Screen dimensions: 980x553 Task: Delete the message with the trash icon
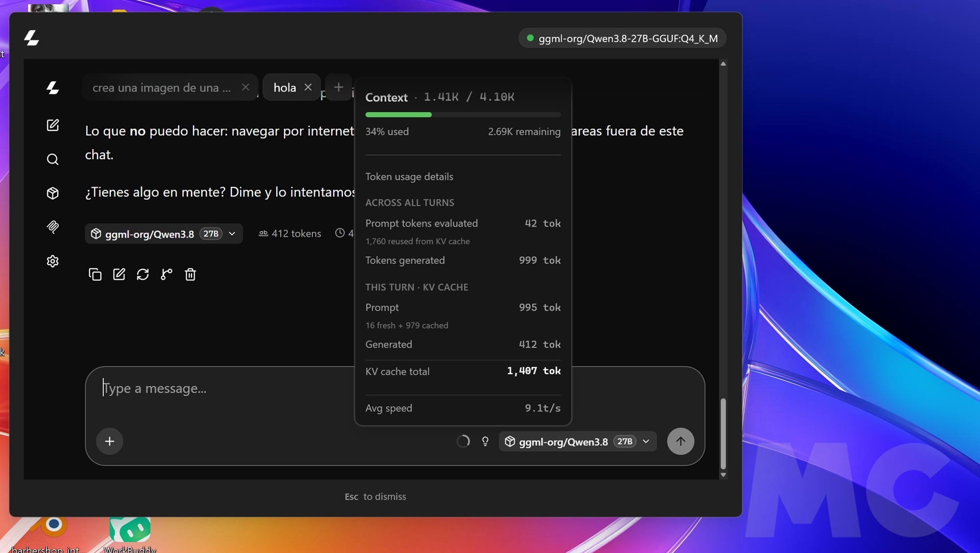click(190, 274)
